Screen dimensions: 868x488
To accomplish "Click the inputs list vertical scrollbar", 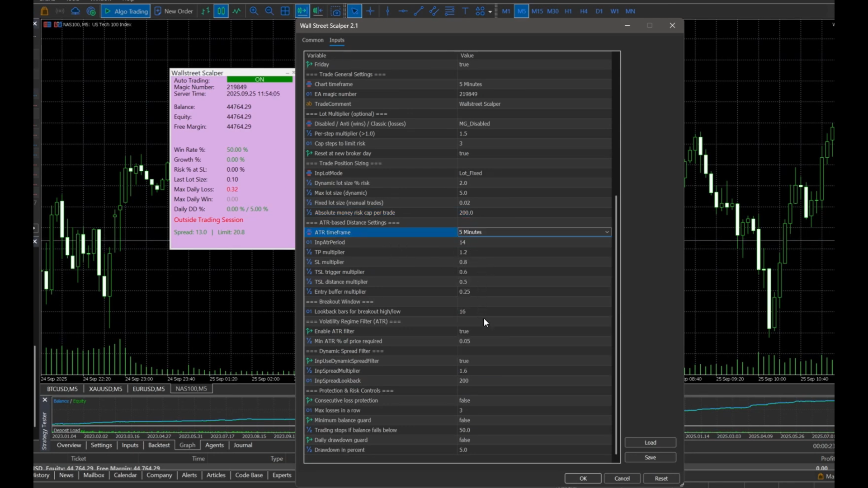I will [x=616, y=324].
